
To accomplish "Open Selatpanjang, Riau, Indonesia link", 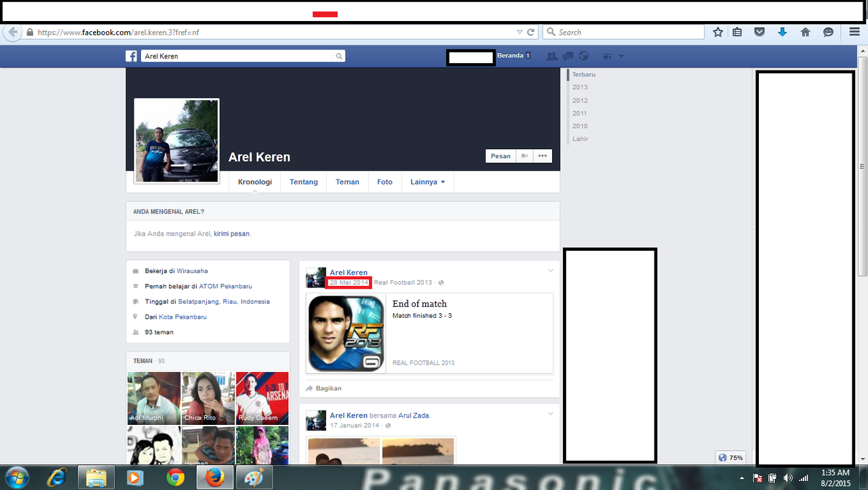I will coord(224,302).
